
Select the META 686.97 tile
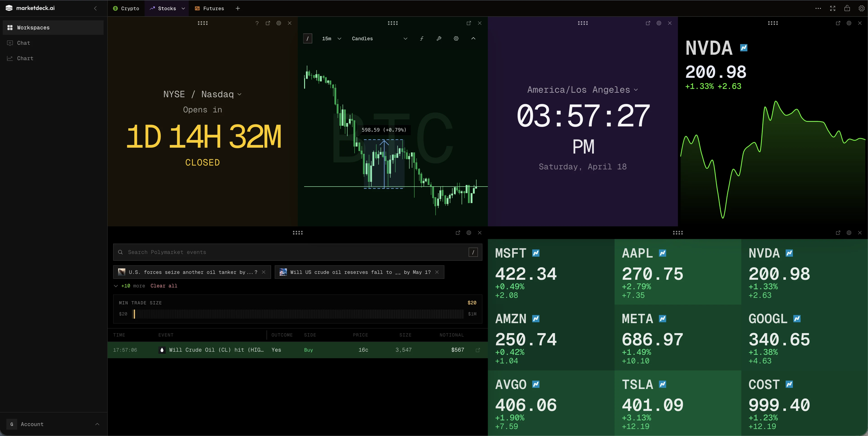(x=678, y=338)
